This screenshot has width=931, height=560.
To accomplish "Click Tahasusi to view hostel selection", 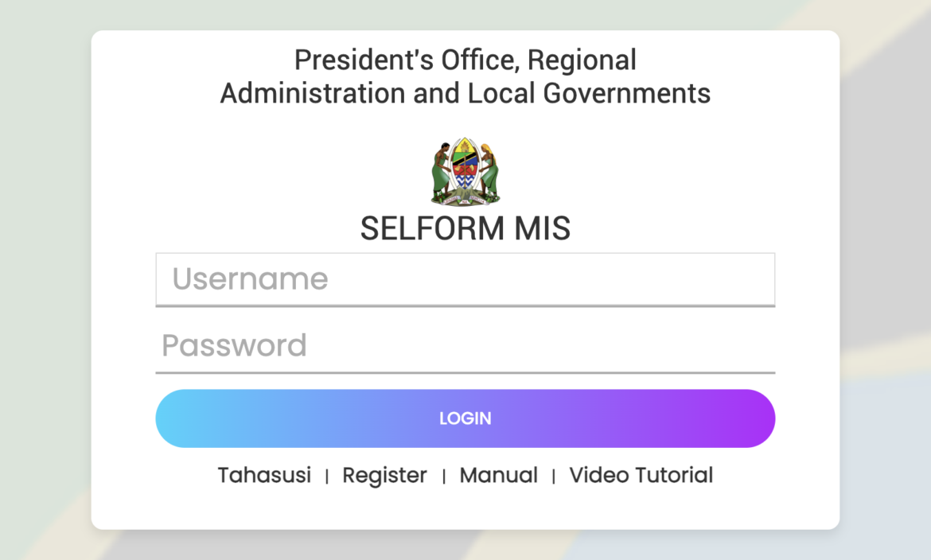I will click(264, 475).
